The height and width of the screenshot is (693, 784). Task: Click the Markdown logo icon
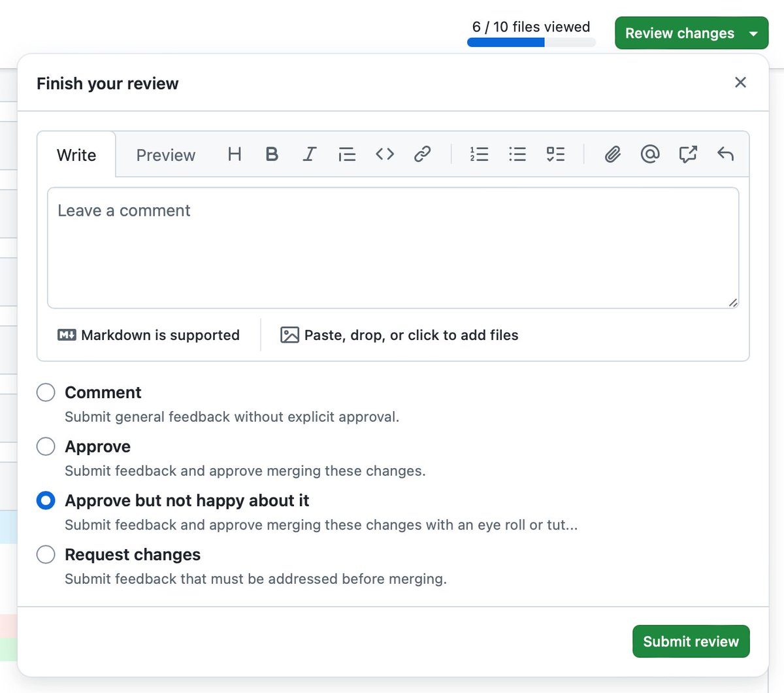point(67,335)
